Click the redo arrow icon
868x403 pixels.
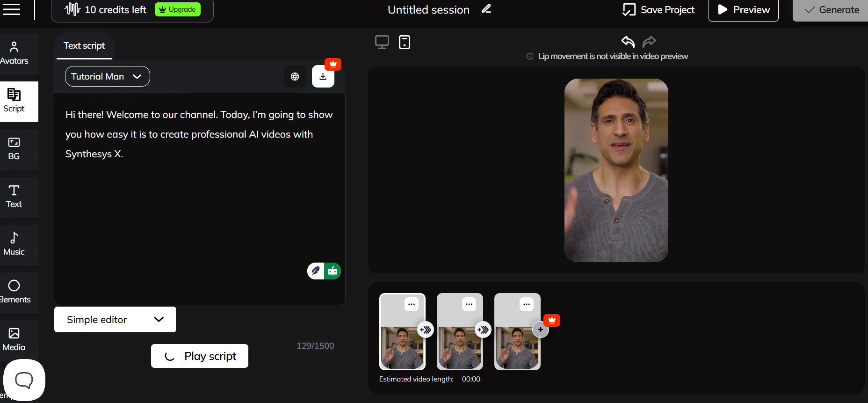tap(649, 42)
